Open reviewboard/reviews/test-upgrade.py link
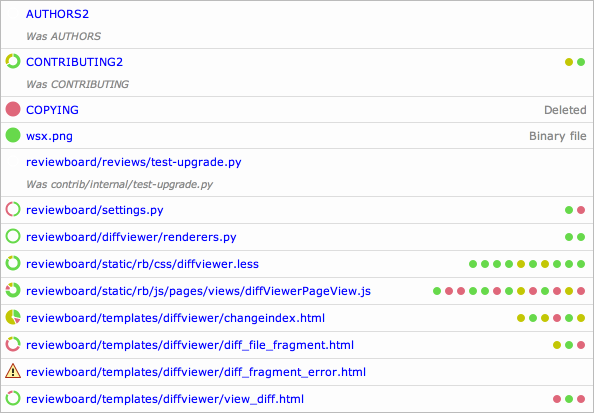 click(x=133, y=162)
